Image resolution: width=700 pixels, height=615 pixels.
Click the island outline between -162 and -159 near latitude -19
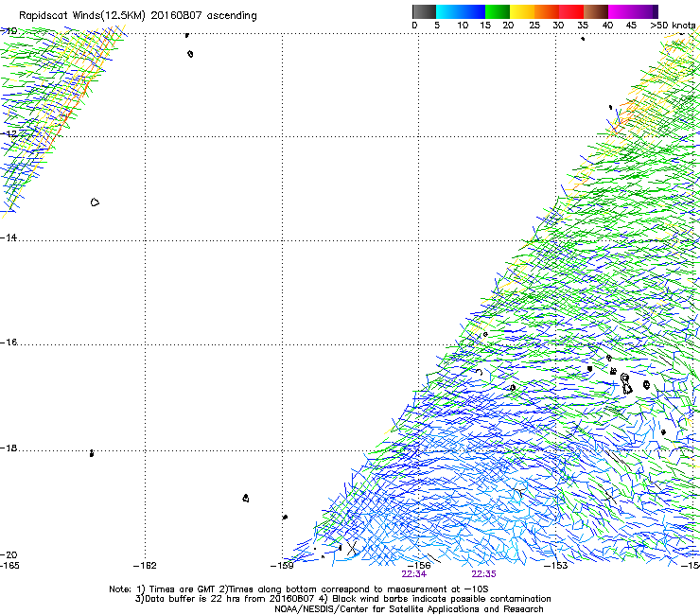click(x=246, y=498)
